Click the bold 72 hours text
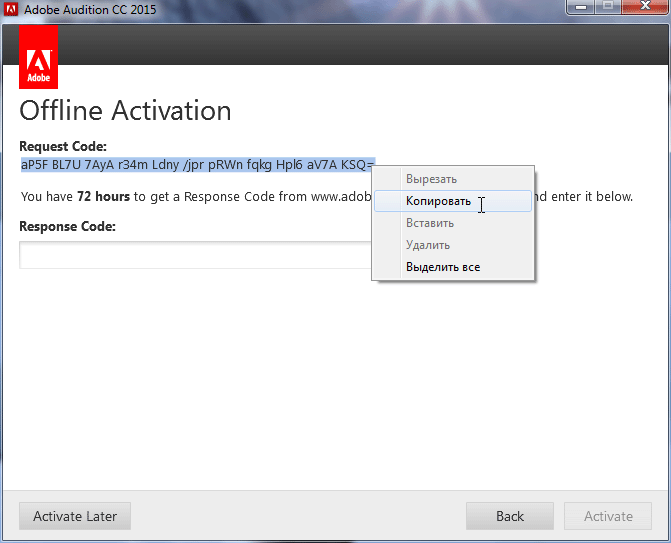This screenshot has width=671, height=543. tap(103, 196)
